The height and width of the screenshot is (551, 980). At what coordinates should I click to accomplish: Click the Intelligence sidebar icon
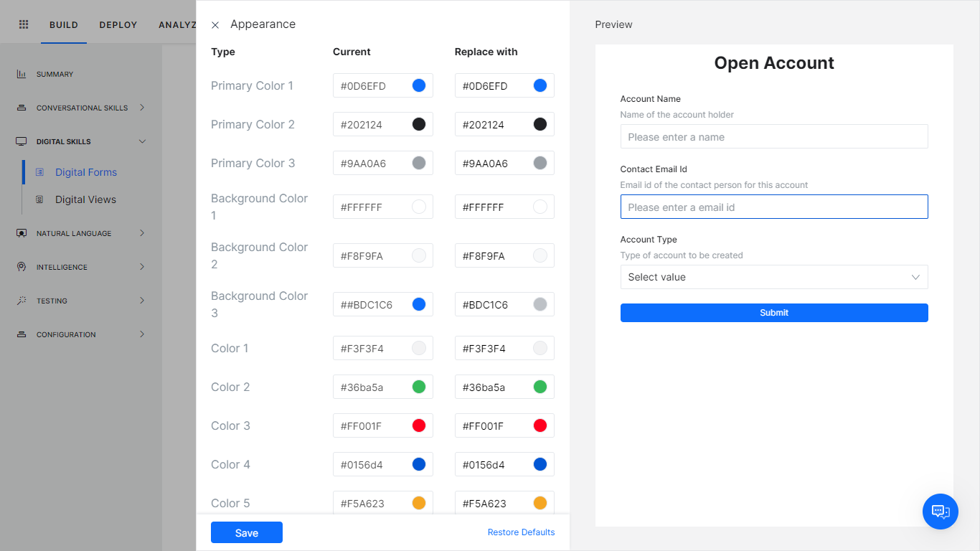coord(20,266)
